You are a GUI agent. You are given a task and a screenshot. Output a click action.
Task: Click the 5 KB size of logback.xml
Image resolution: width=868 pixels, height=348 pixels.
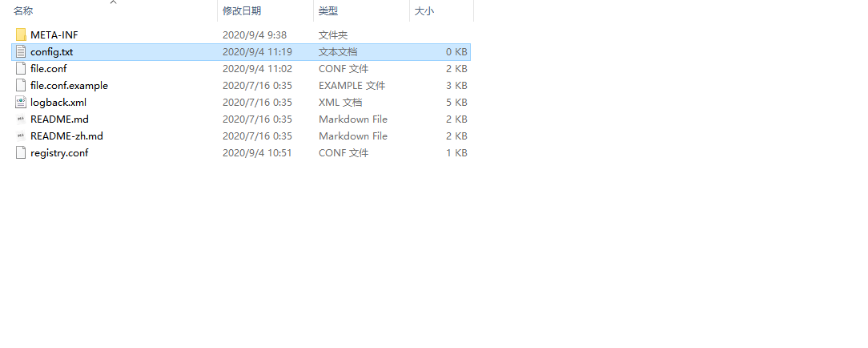coord(456,102)
